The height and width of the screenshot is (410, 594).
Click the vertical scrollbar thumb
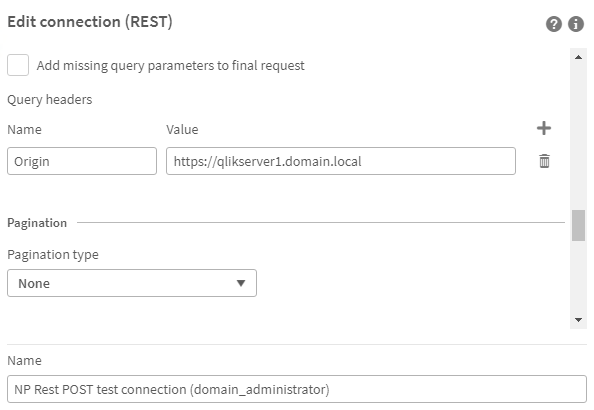click(578, 225)
